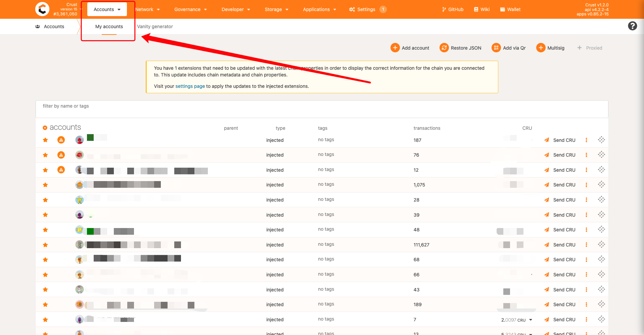The width and height of the screenshot is (644, 335).
Task: Open the Applications dropdown menu
Action: 319,9
